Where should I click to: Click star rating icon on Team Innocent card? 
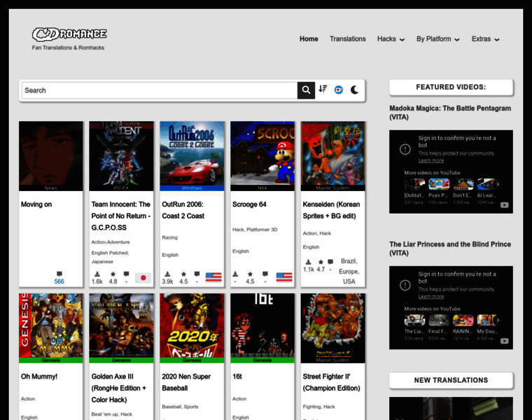(113, 274)
